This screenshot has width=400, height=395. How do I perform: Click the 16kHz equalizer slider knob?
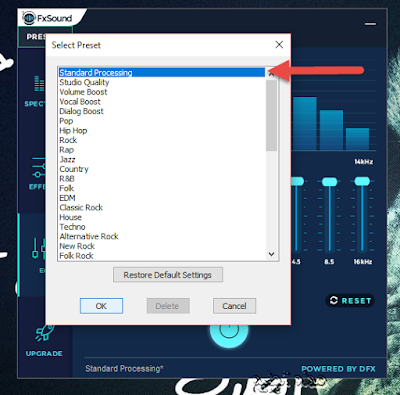[362, 181]
